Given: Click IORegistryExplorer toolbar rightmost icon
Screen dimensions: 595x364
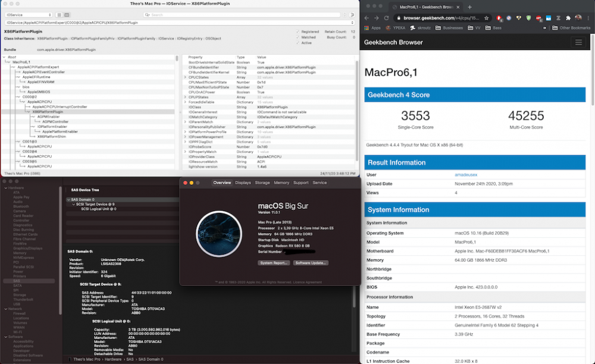Looking at the screenshot, I should tap(352, 15).
